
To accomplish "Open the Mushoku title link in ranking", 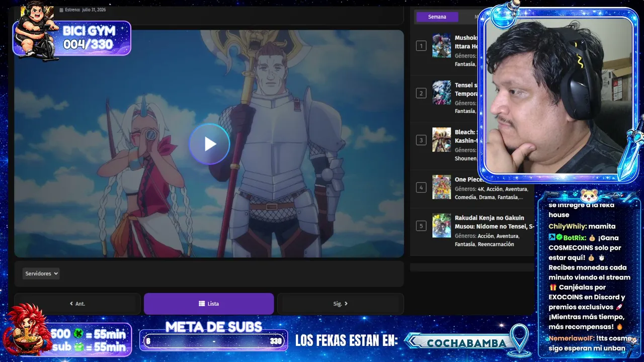I will (466, 42).
